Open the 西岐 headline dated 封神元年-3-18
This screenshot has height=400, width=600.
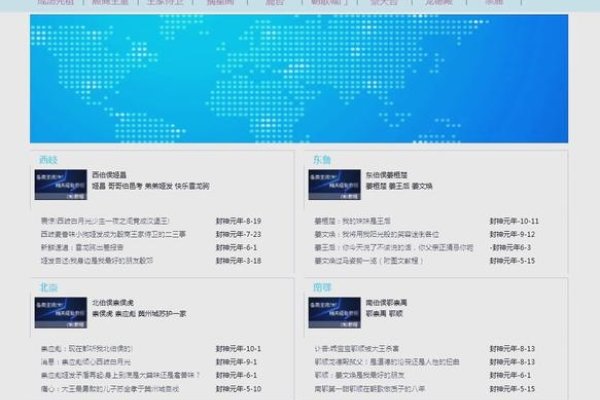coord(97,261)
